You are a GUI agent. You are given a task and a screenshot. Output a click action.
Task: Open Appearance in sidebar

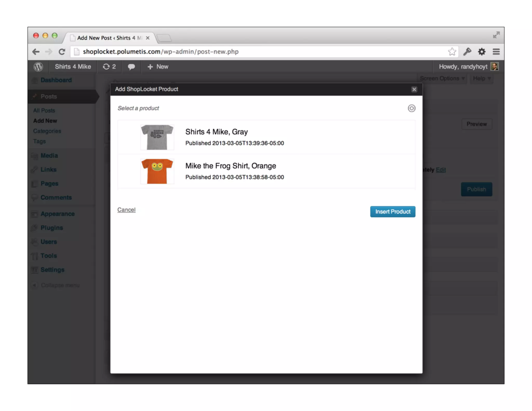click(x=58, y=214)
